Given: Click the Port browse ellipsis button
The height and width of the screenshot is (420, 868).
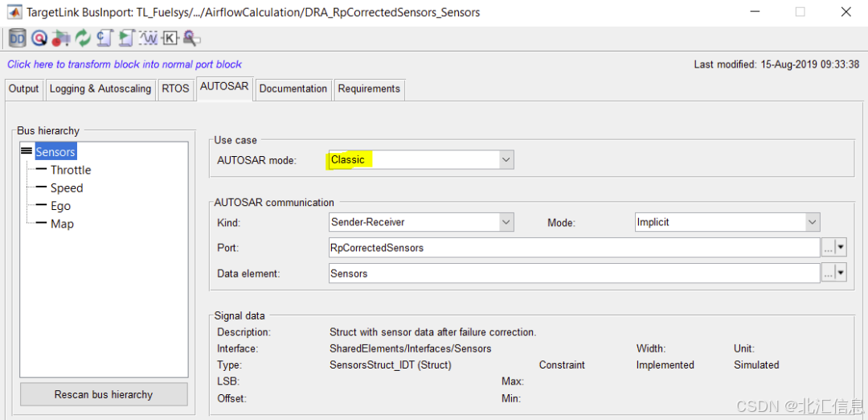Looking at the screenshot, I should point(828,248).
